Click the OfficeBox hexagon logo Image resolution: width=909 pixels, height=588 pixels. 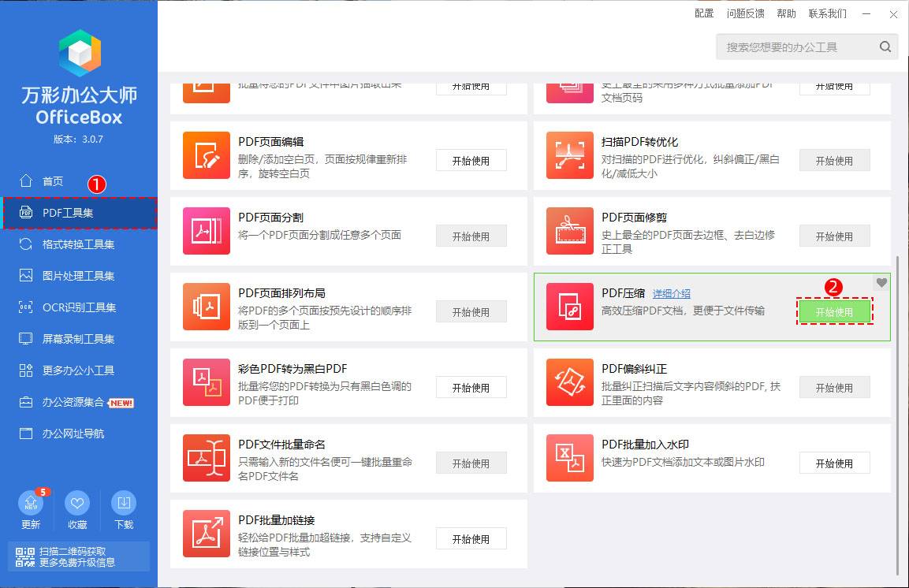80,54
